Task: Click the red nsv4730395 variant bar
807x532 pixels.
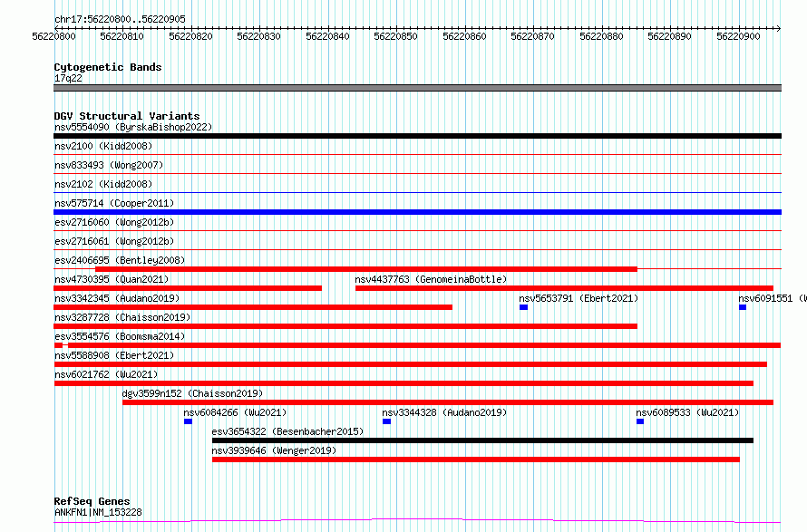Action: 188,288
